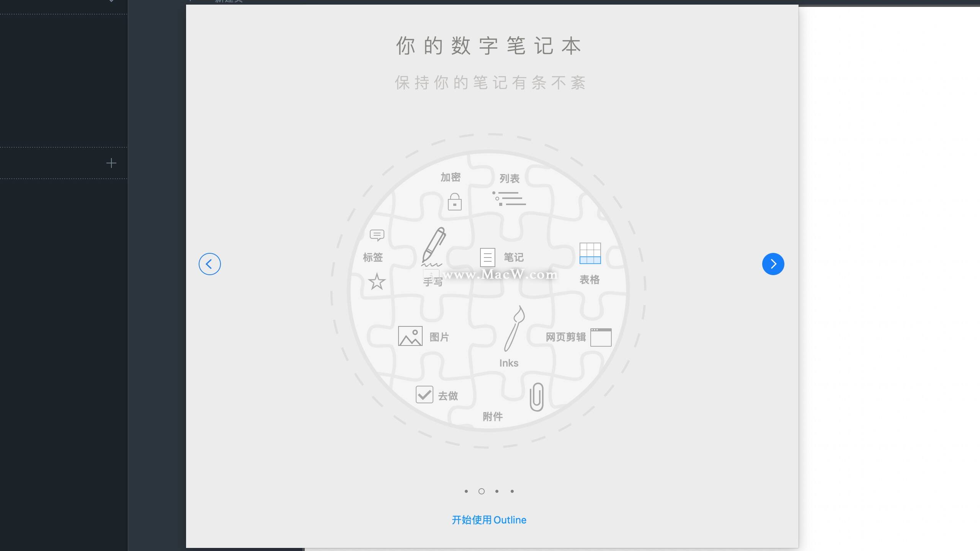Go back to the previous slide
The height and width of the screenshot is (551, 980).
(x=209, y=264)
